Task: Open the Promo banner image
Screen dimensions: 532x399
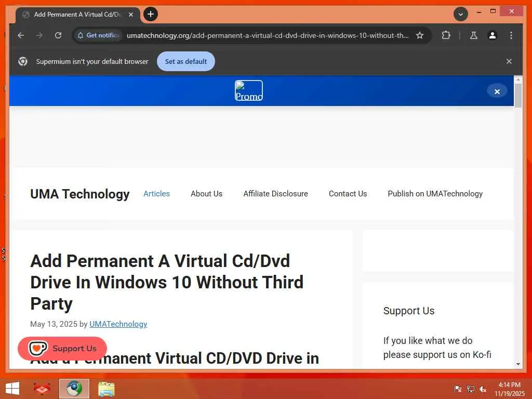Action: 249,90
